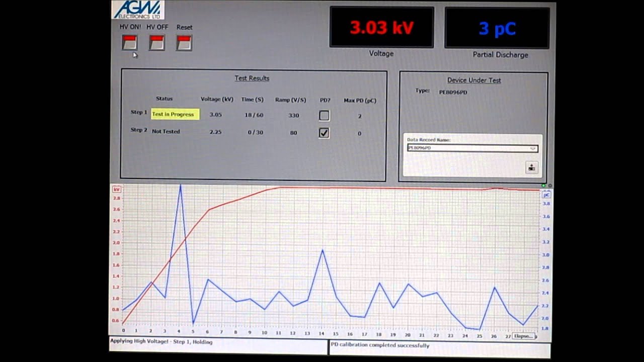Click the device type value PE8096PD
This screenshot has height=362, width=644.
453,92
